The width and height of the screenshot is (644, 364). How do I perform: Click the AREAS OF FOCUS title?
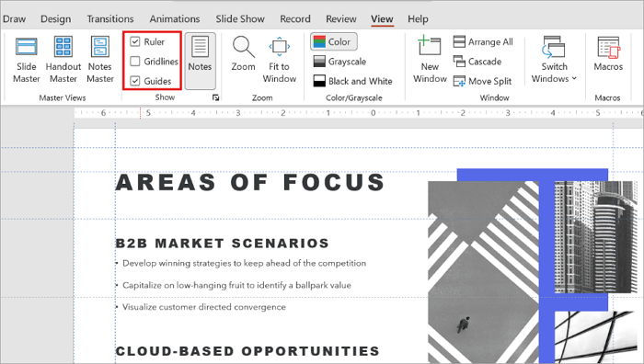point(250,182)
